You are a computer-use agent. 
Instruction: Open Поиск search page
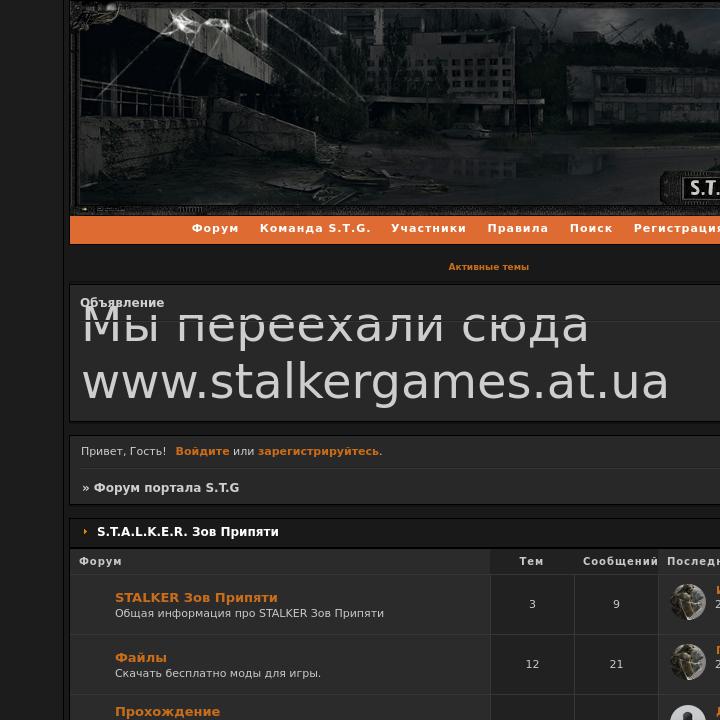pyautogui.click(x=591, y=228)
